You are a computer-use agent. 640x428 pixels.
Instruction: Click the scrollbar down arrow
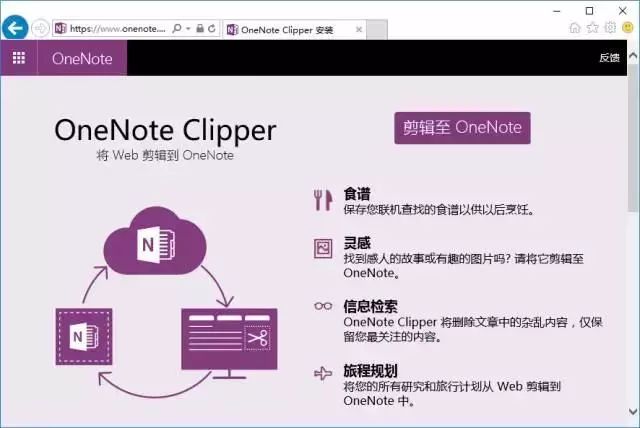633,411
